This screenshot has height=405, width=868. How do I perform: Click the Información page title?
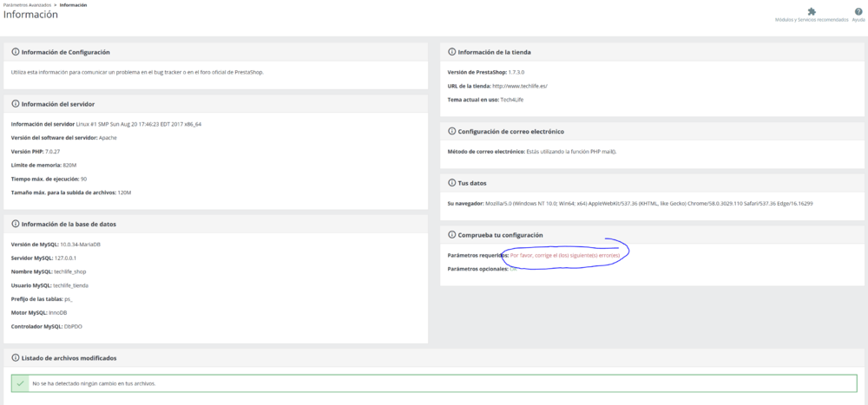(x=30, y=15)
